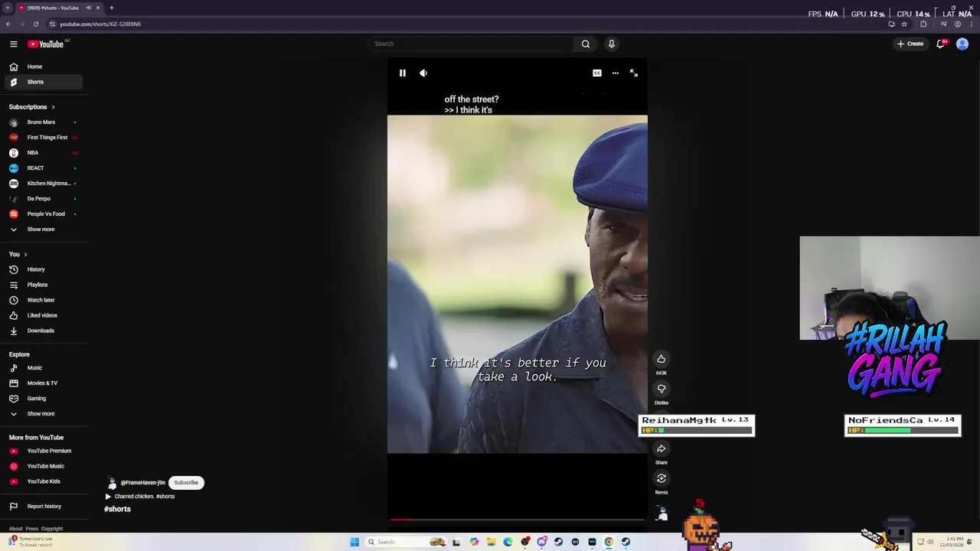The image size is (980, 551).
Task: Open History in sidebar
Action: click(44, 269)
